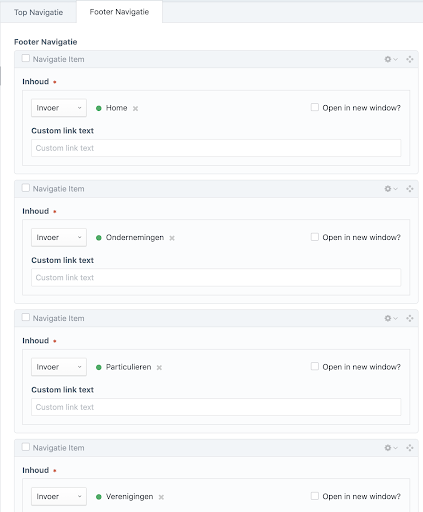Viewport: 423px width, 512px height.
Task: Check the Ondernemingen Navigatie Item block checkbox
Action: pyautogui.click(x=26, y=188)
